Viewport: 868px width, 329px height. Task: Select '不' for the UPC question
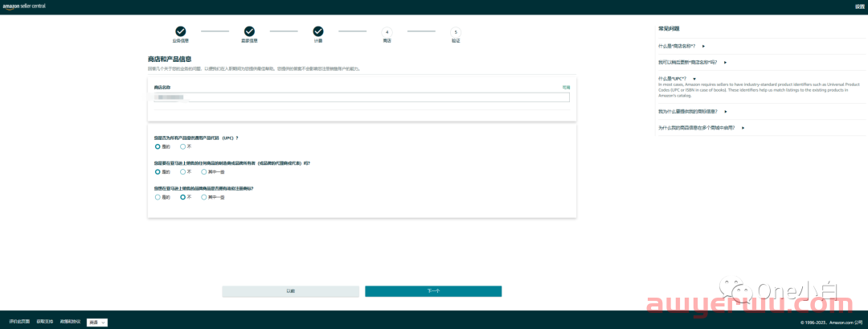tap(183, 146)
